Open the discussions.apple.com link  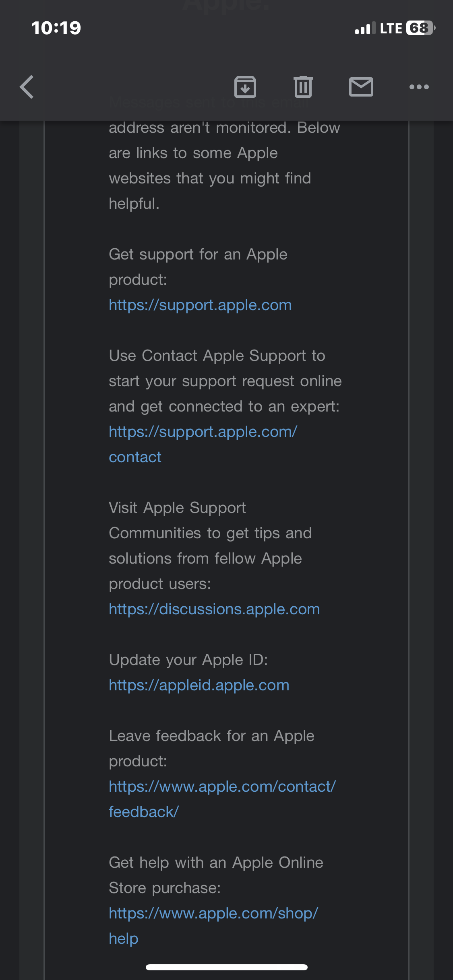tap(214, 609)
